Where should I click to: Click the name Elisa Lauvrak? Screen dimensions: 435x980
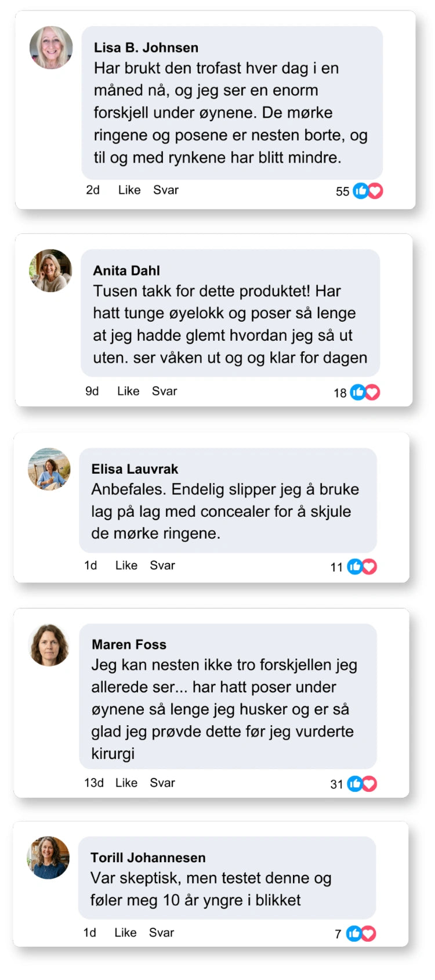click(135, 469)
